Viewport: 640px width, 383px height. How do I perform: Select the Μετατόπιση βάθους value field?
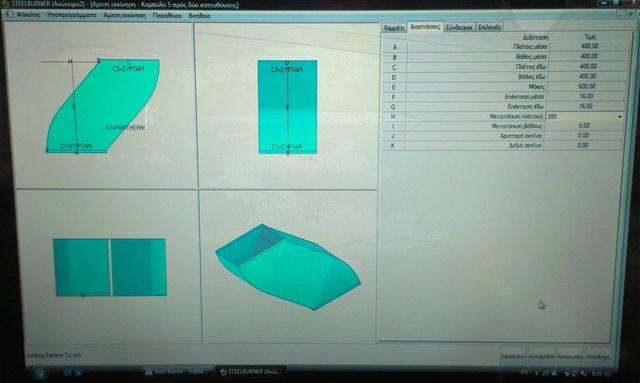[584, 126]
